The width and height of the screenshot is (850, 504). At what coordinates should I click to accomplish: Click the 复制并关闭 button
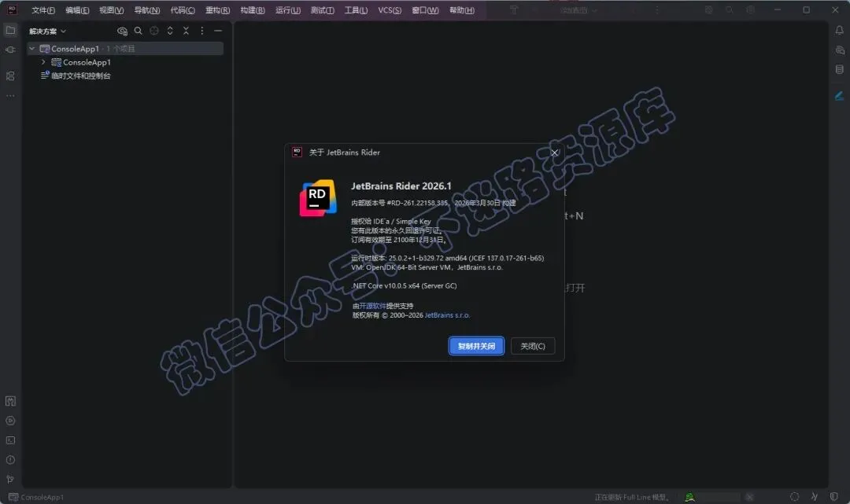pyautogui.click(x=476, y=346)
